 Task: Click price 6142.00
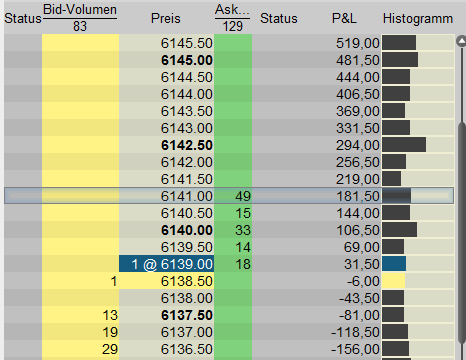186,162
